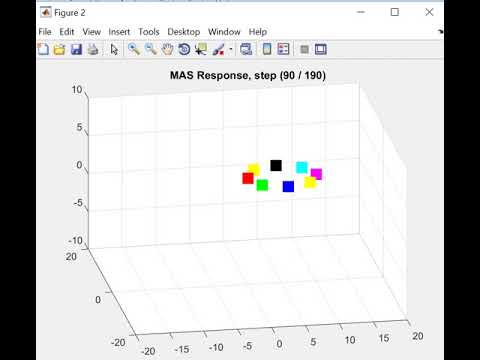The width and height of the screenshot is (480, 360).
Task: Click the Link Plot toolbar icon
Action: (246, 49)
